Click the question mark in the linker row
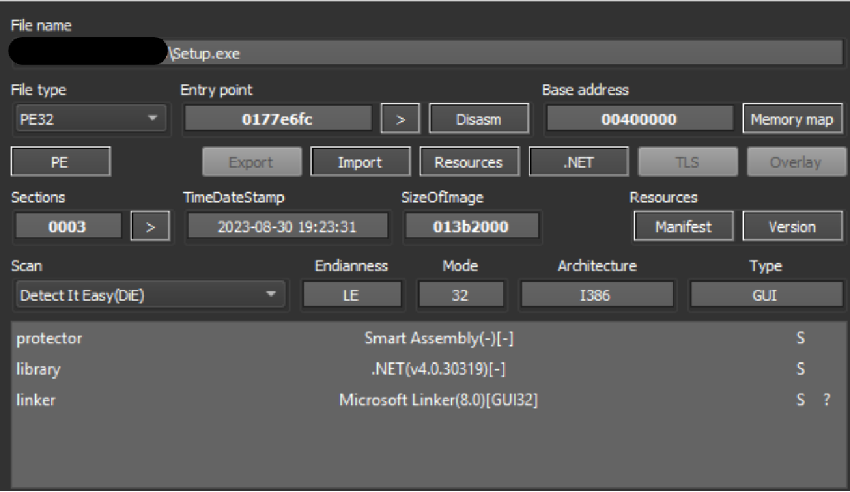850x492 pixels. (x=826, y=400)
